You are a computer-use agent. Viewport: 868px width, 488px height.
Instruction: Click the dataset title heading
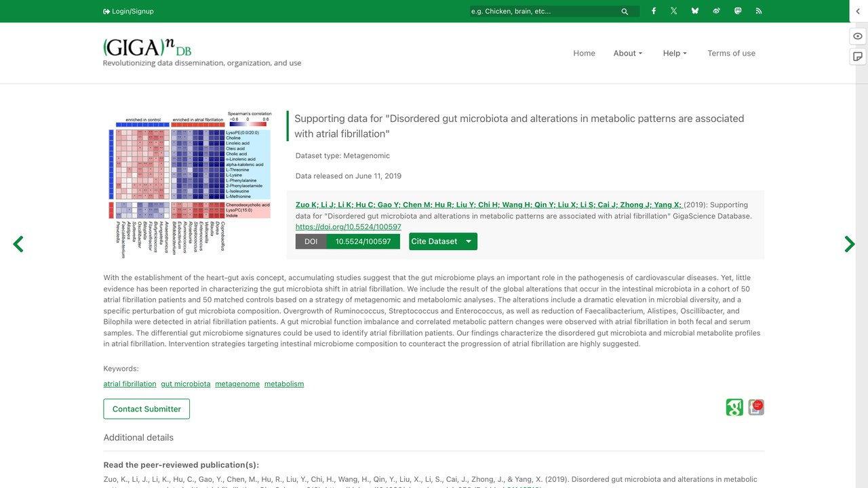coord(519,126)
